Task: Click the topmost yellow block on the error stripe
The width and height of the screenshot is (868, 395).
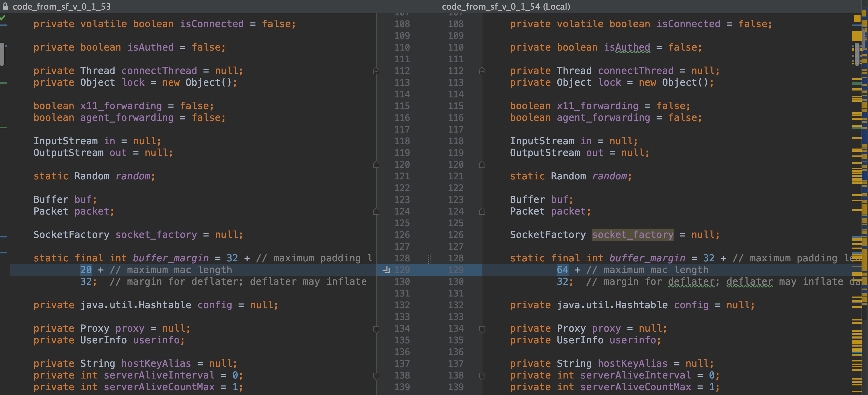Action: click(x=857, y=18)
